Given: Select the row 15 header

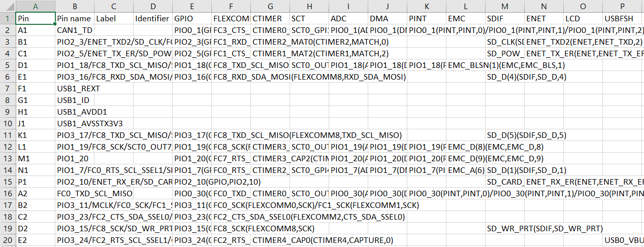Looking at the screenshot, I should point(8,182).
